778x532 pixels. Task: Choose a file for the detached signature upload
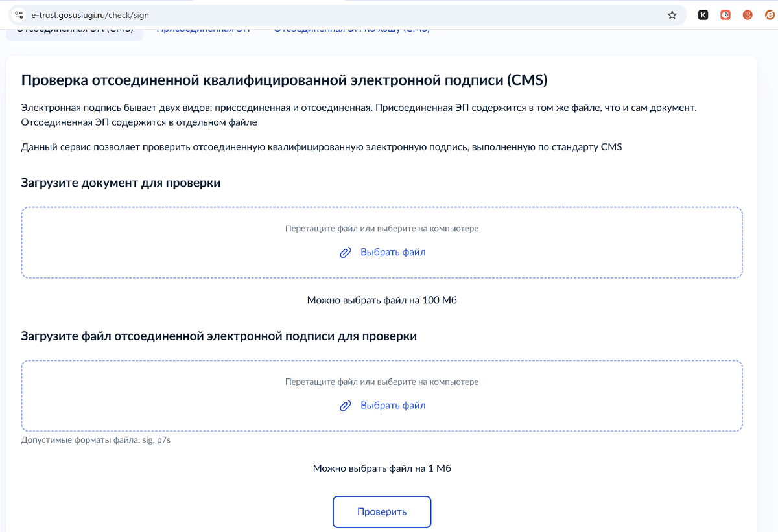(x=383, y=406)
